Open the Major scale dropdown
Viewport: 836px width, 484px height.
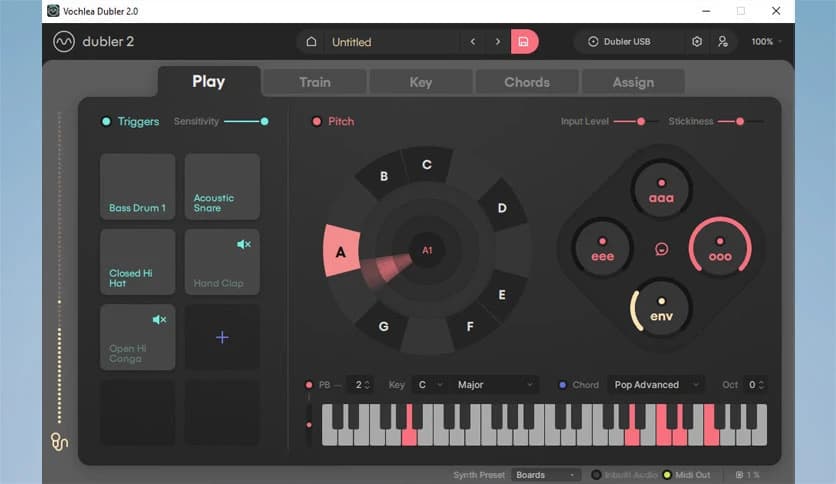(x=495, y=384)
